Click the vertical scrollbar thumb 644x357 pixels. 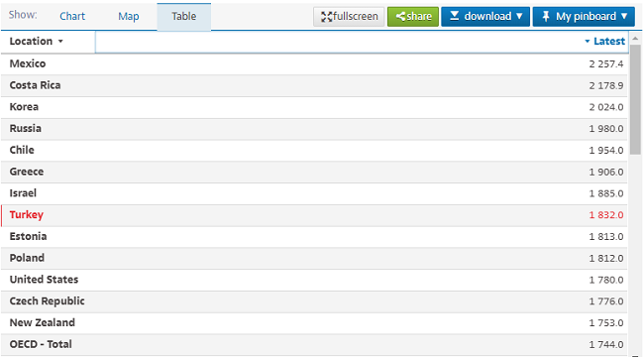point(635,99)
